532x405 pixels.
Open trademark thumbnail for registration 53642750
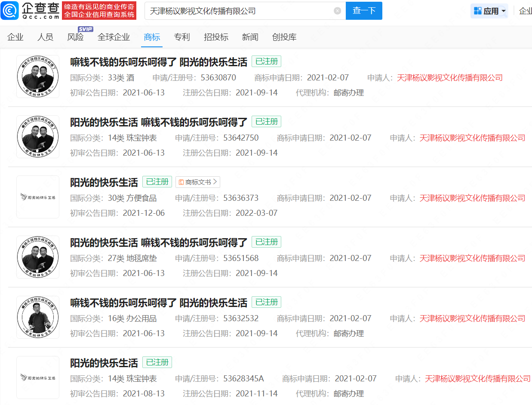[x=38, y=137]
